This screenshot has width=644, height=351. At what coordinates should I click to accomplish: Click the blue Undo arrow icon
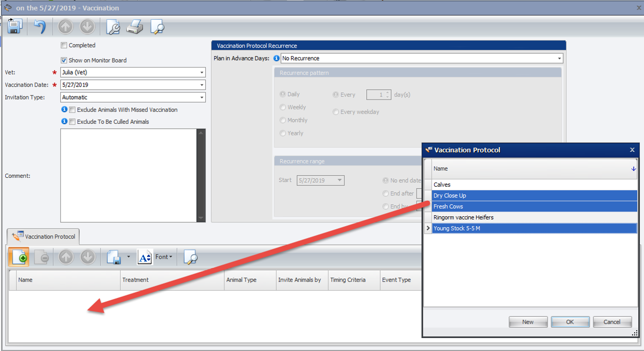(x=40, y=26)
